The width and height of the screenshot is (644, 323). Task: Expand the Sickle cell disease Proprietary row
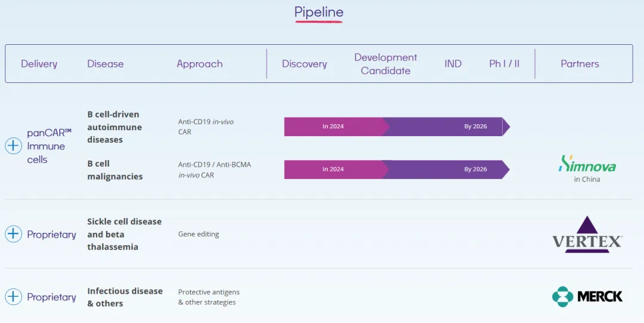coord(13,234)
